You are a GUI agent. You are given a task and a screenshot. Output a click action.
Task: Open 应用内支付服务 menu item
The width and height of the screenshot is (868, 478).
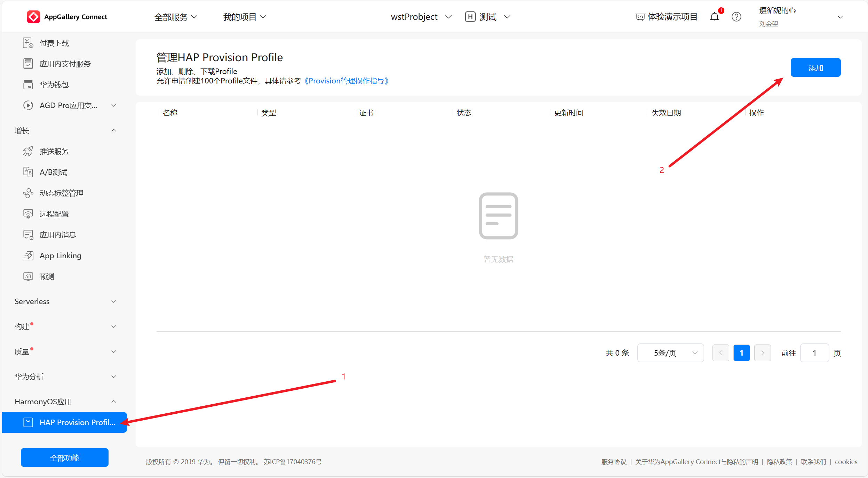click(65, 64)
